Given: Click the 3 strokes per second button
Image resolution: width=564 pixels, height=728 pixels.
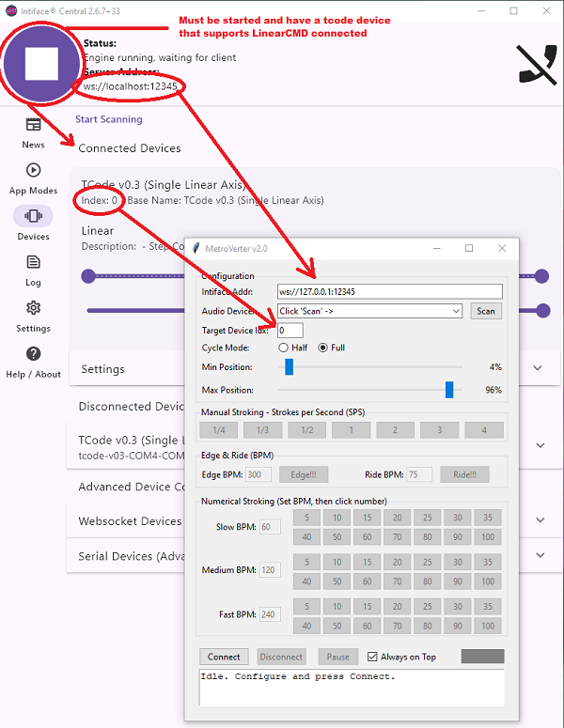Looking at the screenshot, I should (x=440, y=430).
